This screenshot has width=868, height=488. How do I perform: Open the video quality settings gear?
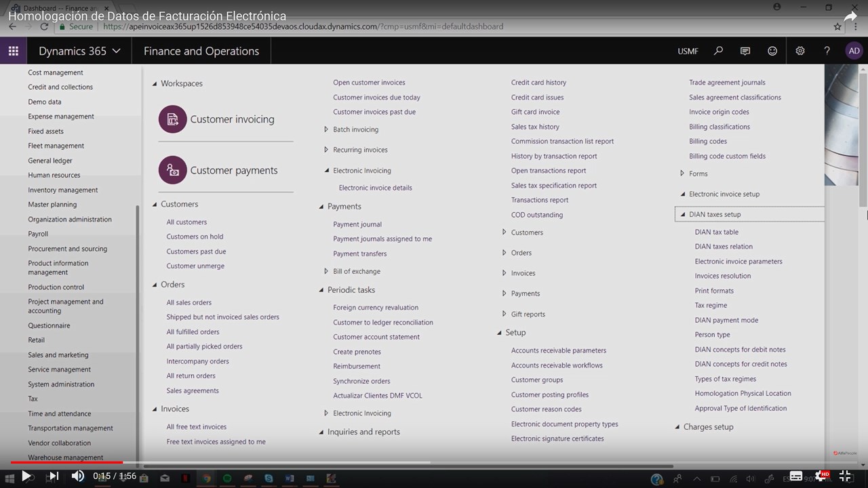[x=821, y=476]
